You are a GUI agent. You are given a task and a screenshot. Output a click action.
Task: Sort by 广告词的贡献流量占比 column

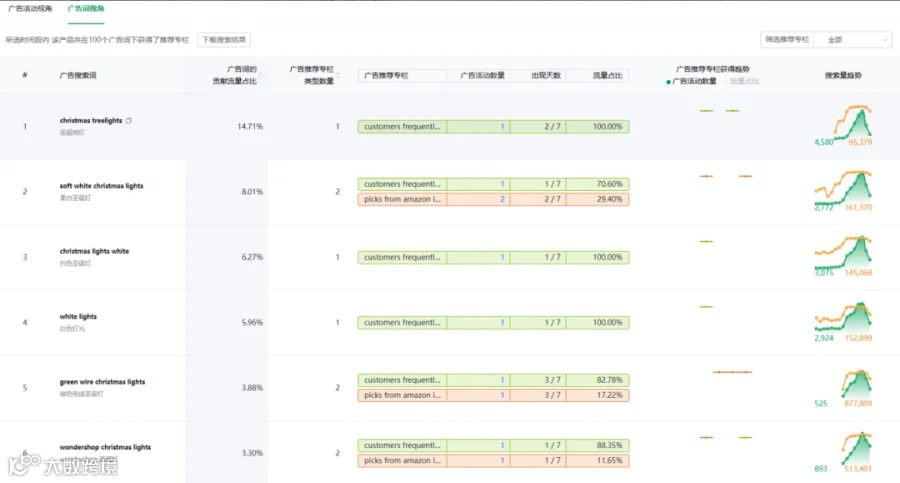click(x=261, y=75)
